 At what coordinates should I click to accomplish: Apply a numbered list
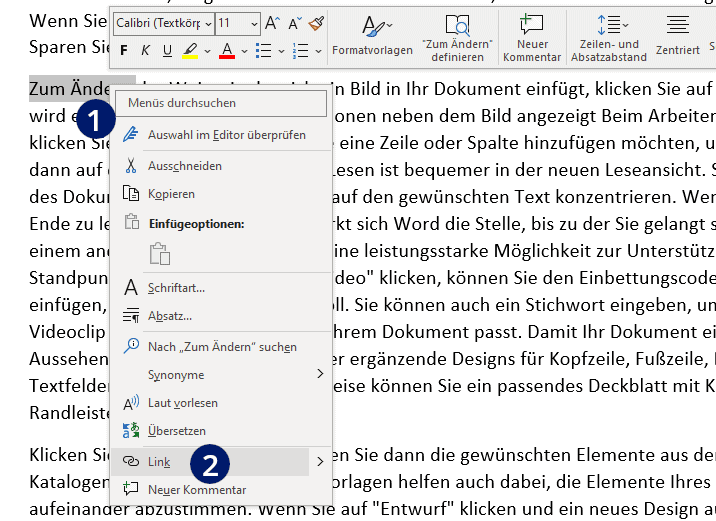pos(300,50)
